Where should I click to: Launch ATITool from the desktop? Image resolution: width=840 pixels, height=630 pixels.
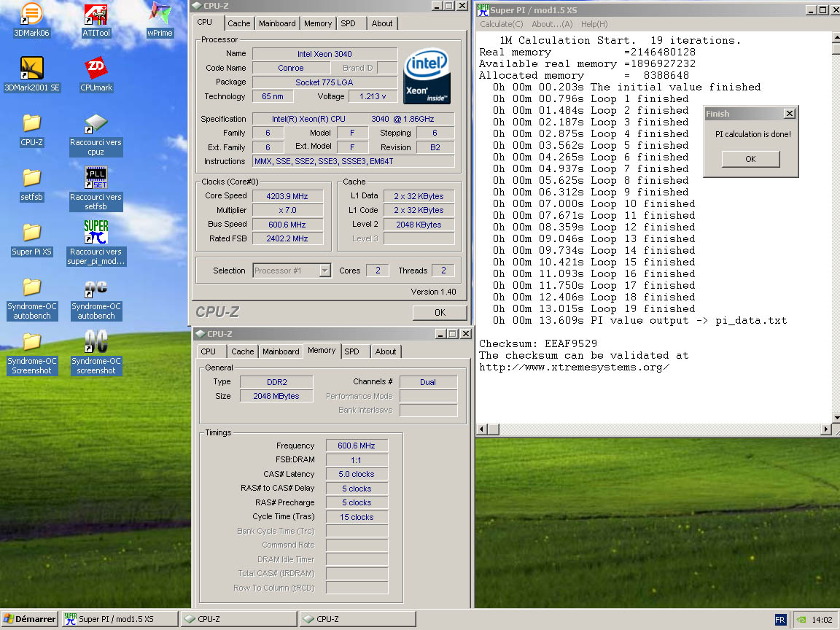coord(96,19)
